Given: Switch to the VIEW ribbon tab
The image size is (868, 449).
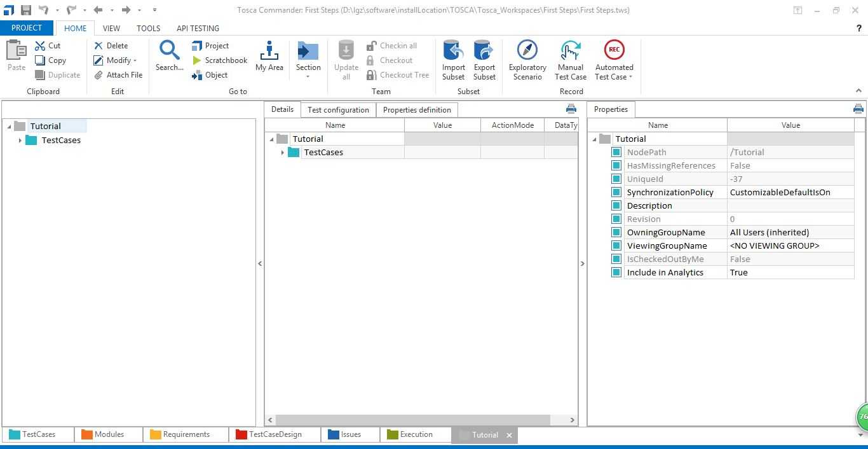Looking at the screenshot, I should coord(111,28).
